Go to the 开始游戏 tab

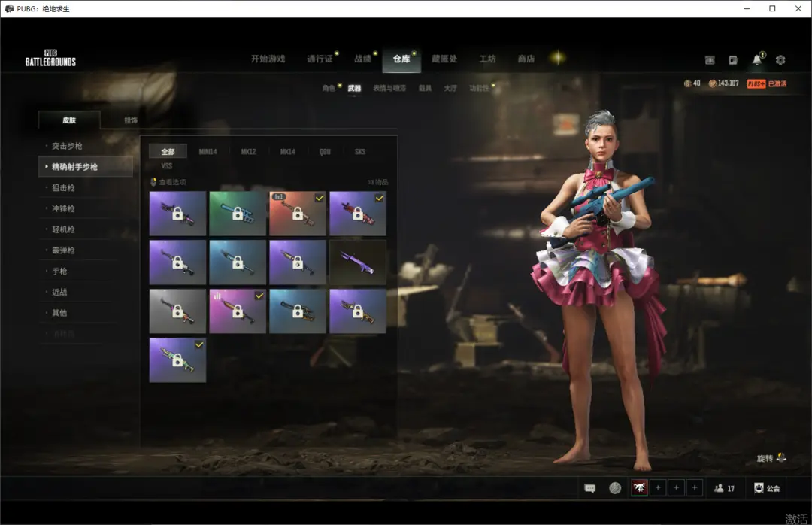tap(268, 59)
